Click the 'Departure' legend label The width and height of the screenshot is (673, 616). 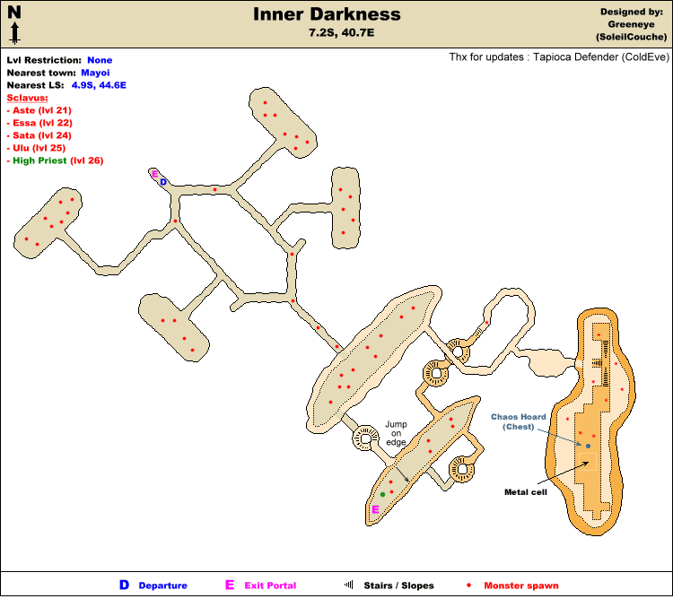coord(162,586)
